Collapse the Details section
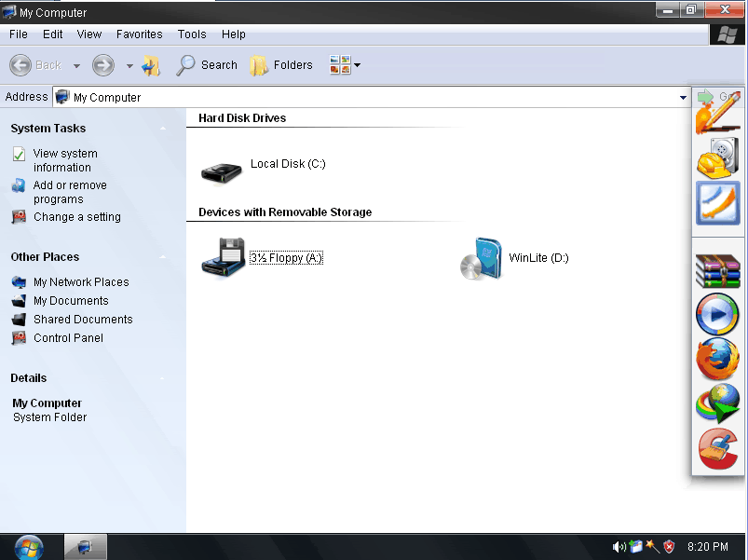 pyautogui.click(x=163, y=378)
